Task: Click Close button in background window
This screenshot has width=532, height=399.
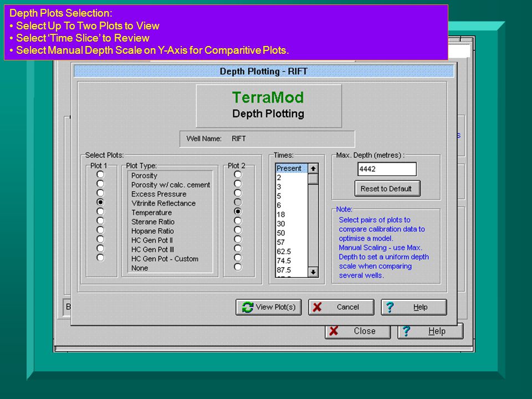Action: click(x=357, y=331)
